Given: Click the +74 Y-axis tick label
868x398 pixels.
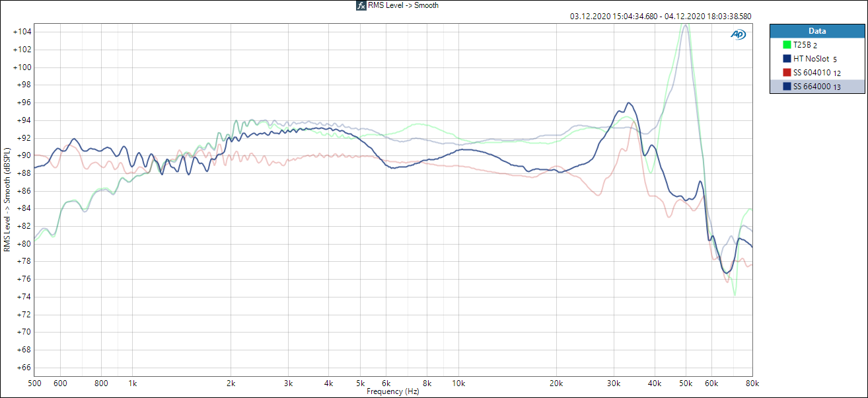Looking at the screenshot, I should pyautogui.click(x=23, y=297).
